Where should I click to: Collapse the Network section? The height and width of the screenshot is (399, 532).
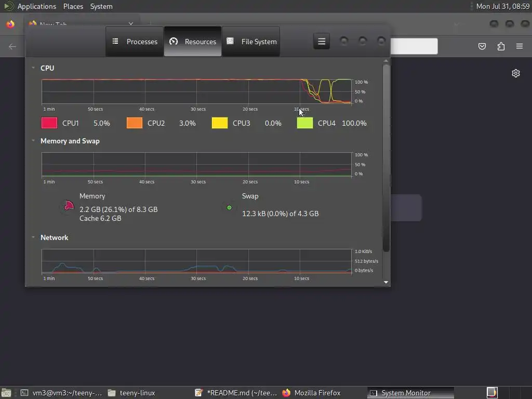tap(33, 237)
